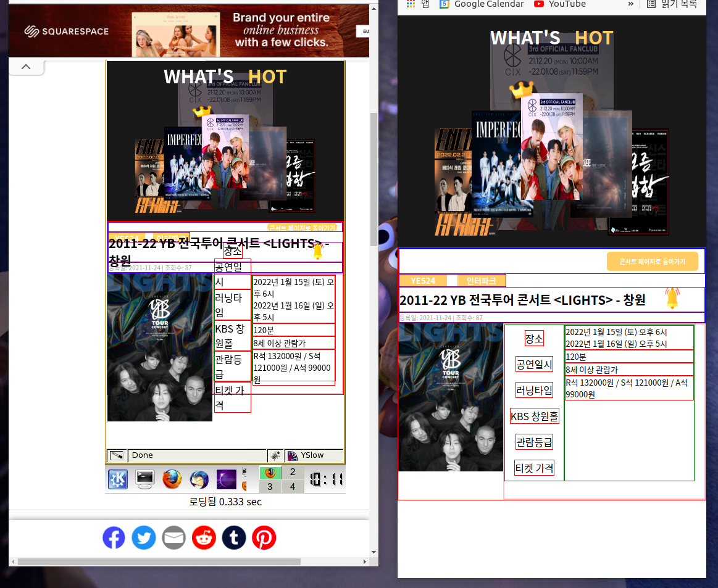The image size is (718, 588).
Task: Expand the bookmarks overflow chevron »
Action: pyautogui.click(x=630, y=4)
